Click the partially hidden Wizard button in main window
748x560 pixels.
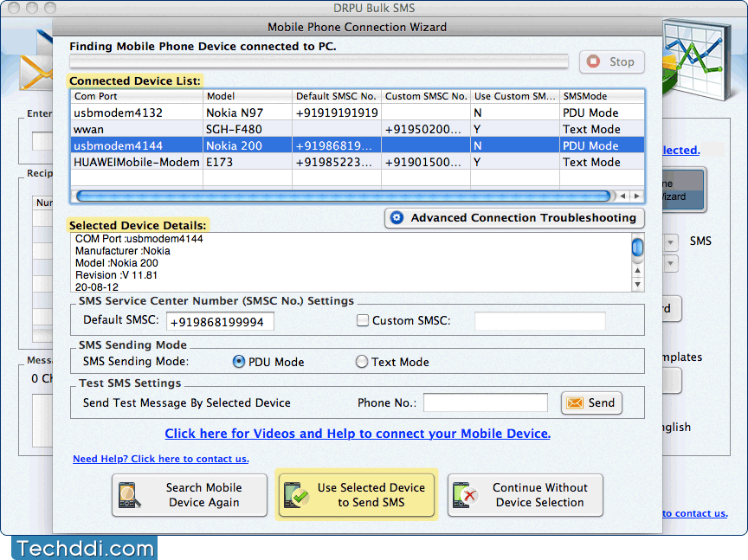[x=684, y=190]
